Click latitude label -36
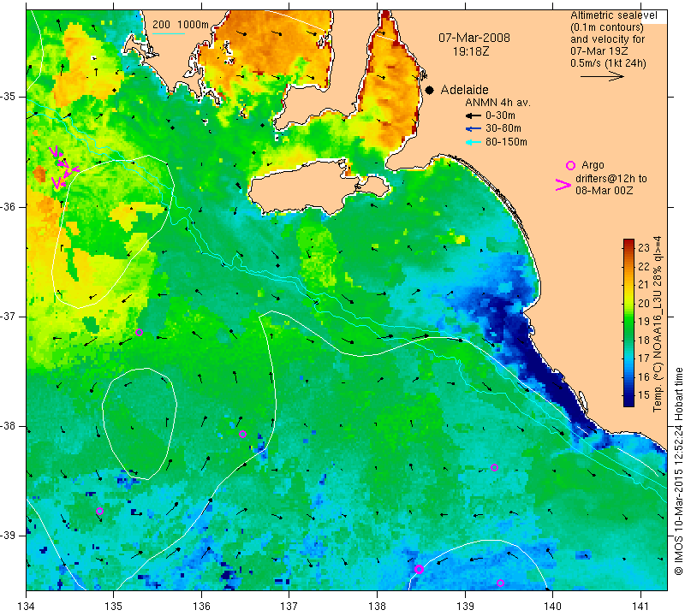This screenshot has width=685, height=616. point(8,206)
